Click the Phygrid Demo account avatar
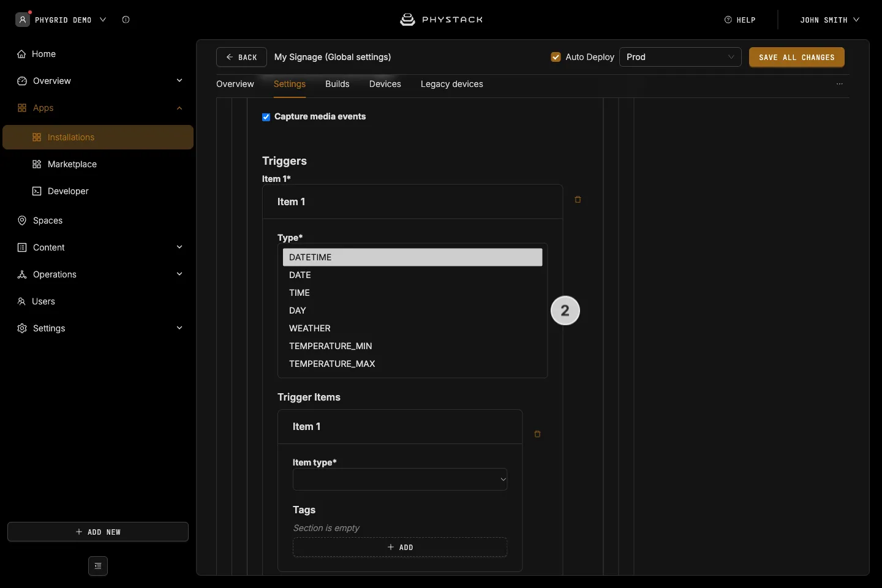This screenshot has width=882, height=588. (23, 20)
